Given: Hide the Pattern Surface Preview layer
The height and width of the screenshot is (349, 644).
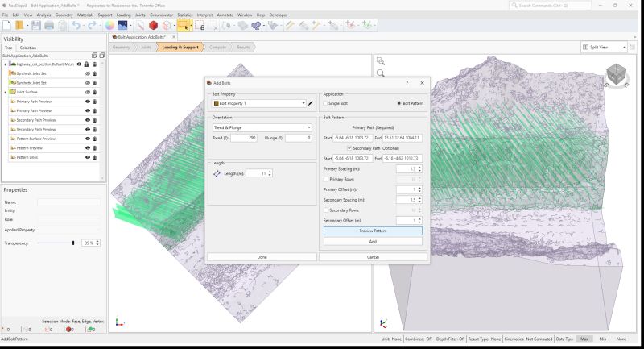Looking at the screenshot, I should 88,139.
